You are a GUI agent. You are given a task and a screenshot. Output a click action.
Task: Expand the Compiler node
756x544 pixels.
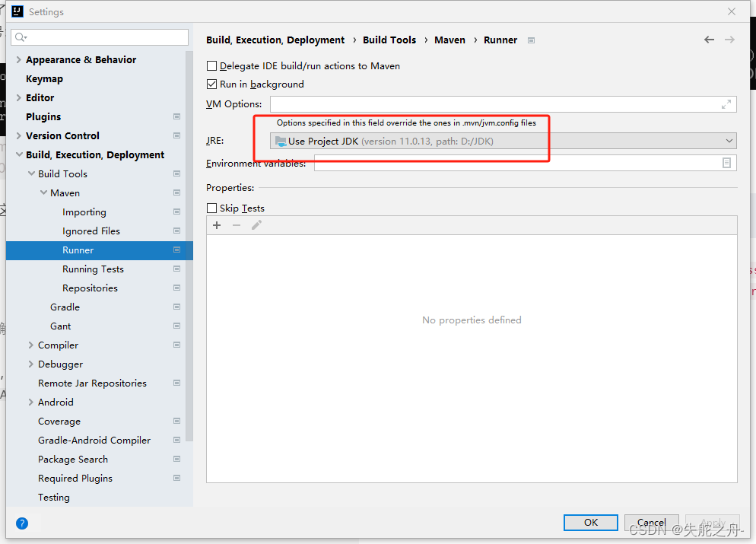(x=31, y=345)
